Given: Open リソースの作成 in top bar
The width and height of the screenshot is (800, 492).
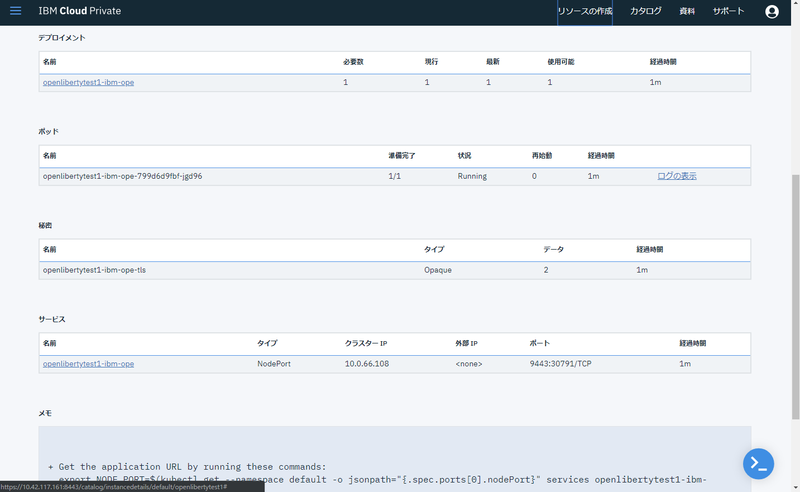Looking at the screenshot, I should point(585,11).
